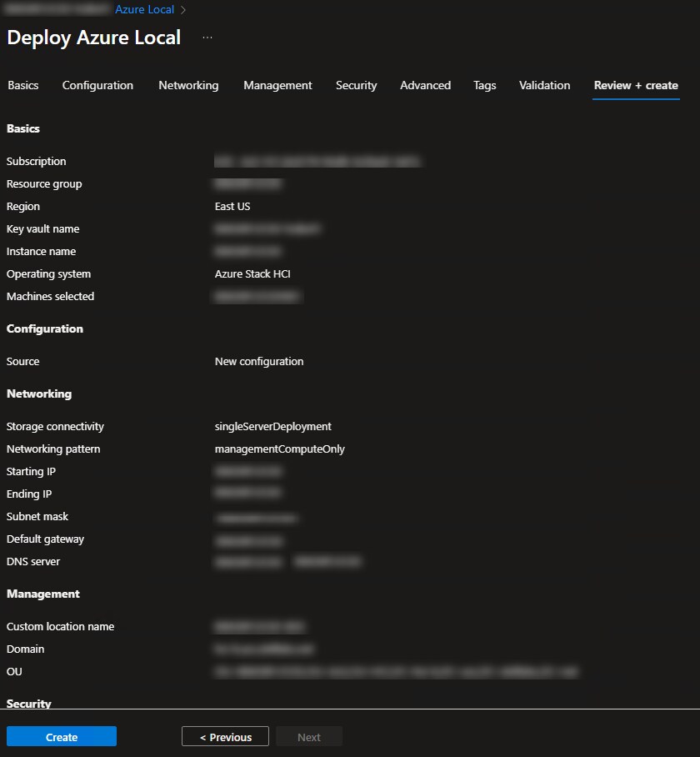This screenshot has width=700, height=757.
Task: Click the disabled Next button
Action: click(x=309, y=737)
